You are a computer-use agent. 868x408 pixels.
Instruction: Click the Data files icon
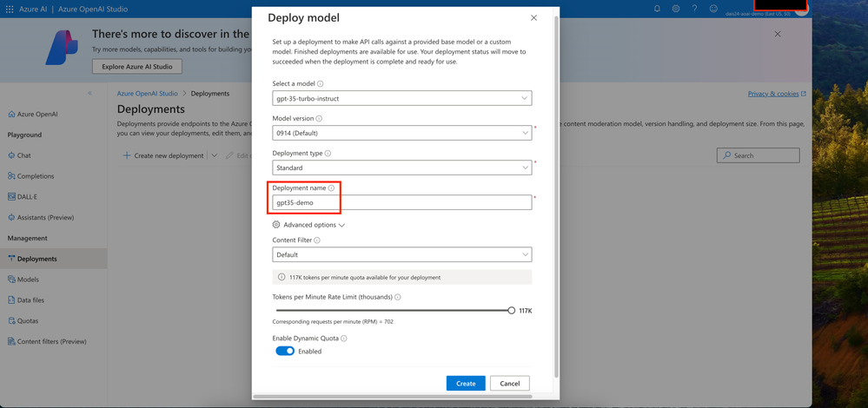click(11, 299)
